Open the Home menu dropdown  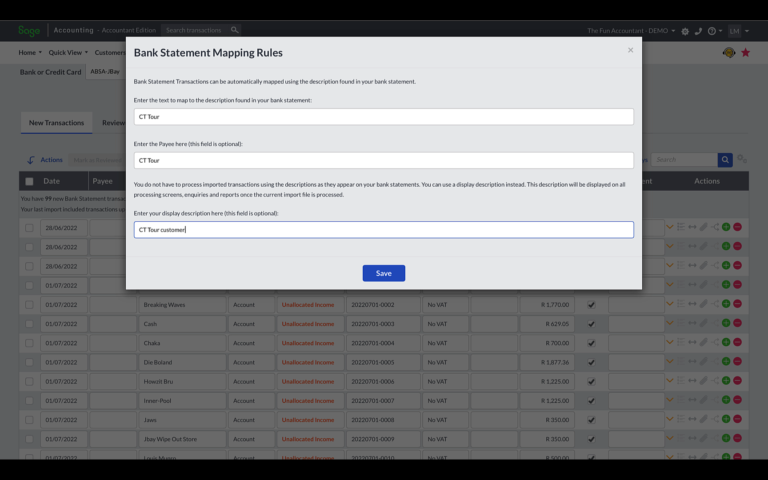pyautogui.click(x=30, y=52)
